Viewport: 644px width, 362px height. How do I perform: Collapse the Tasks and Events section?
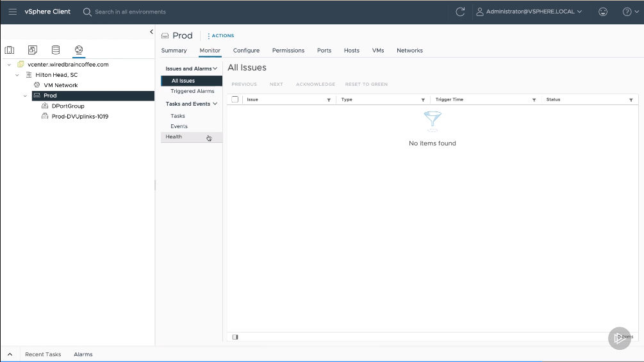[x=215, y=104]
